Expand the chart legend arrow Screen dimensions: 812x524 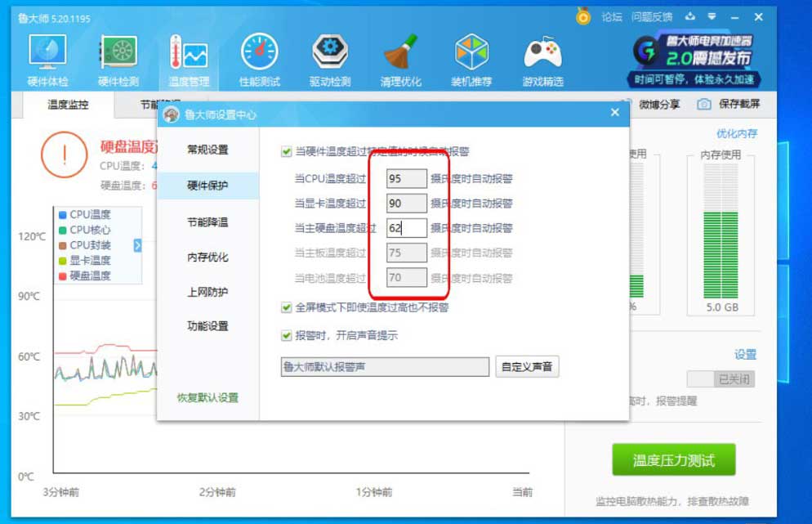pyautogui.click(x=137, y=245)
